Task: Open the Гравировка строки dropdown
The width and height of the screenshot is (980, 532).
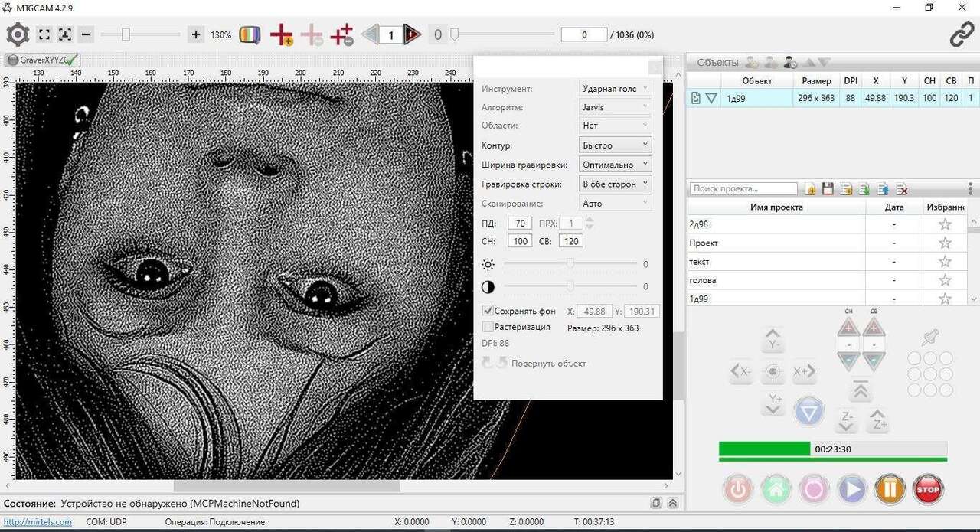Action: point(615,184)
